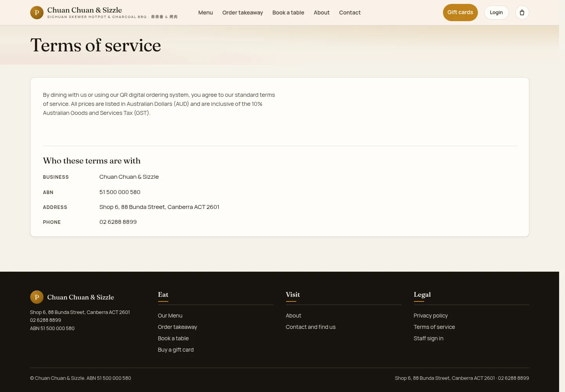Click the ADDRESS label in the card
The image size is (565, 392).
click(x=55, y=207)
